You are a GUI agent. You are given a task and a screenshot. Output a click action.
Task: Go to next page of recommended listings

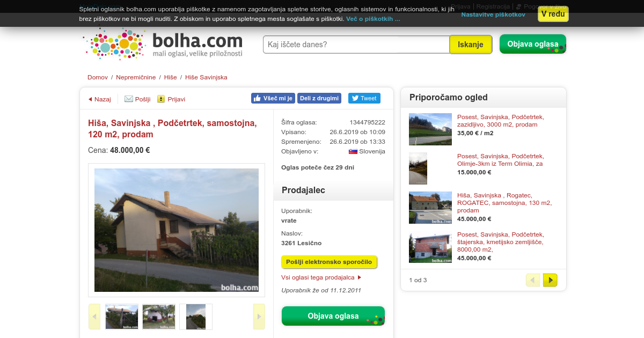click(x=550, y=280)
